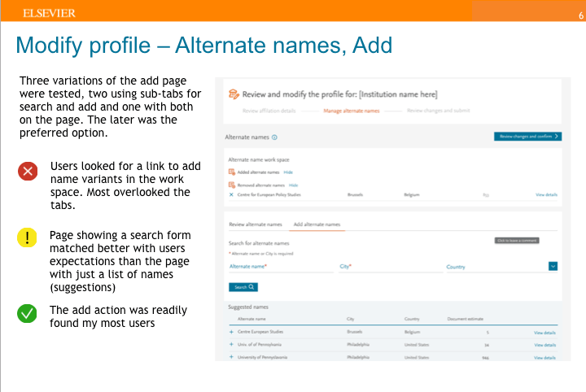Select the Add alternate names tab

[317, 224]
